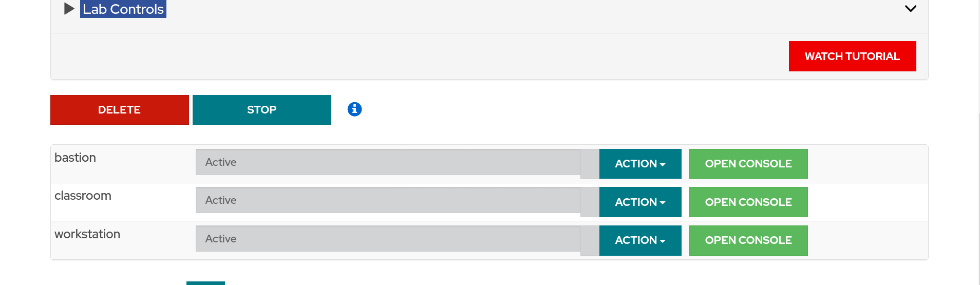Open the classroom Action dropdown
The height and width of the screenshot is (285, 980).
(640, 202)
